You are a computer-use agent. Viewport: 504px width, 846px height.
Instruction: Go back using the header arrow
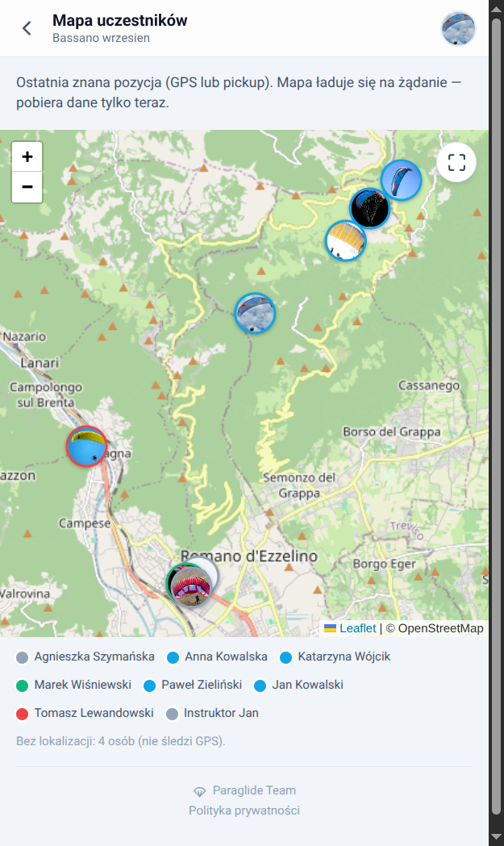[27, 28]
